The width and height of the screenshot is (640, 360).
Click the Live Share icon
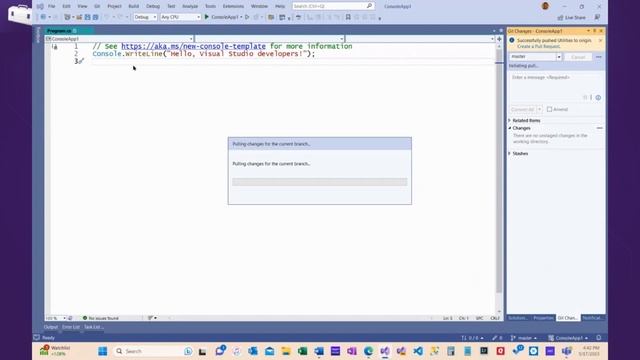pos(560,18)
